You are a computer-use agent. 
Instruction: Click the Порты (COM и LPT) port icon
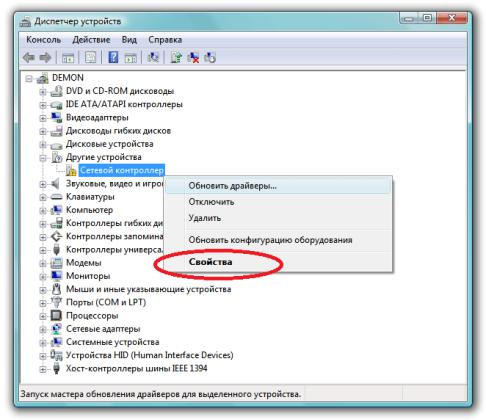tap(56, 302)
